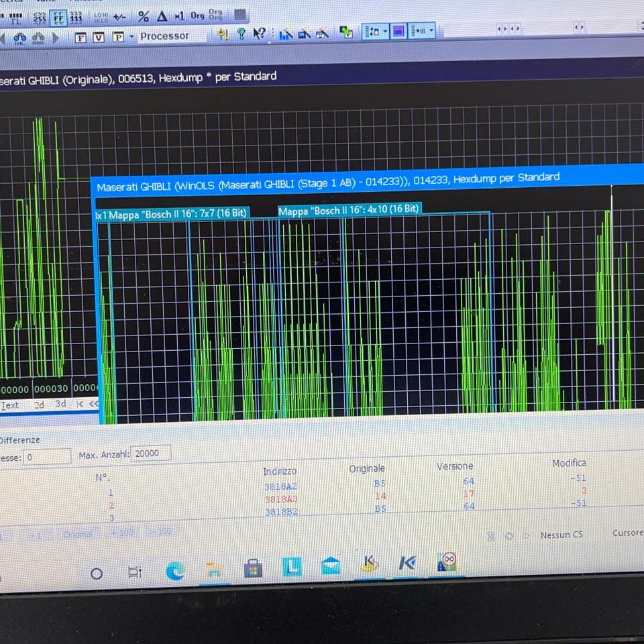Click the Indirizzo column header
This screenshot has width=644, height=644.
coord(280,471)
